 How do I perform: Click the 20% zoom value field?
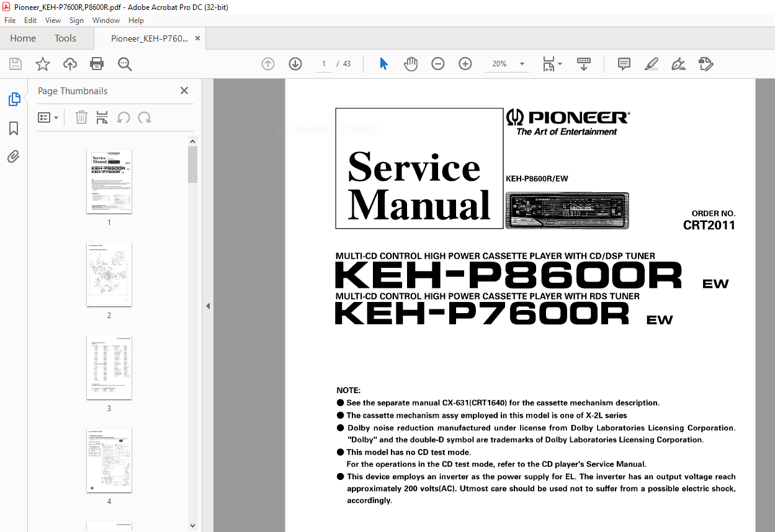[x=499, y=64]
